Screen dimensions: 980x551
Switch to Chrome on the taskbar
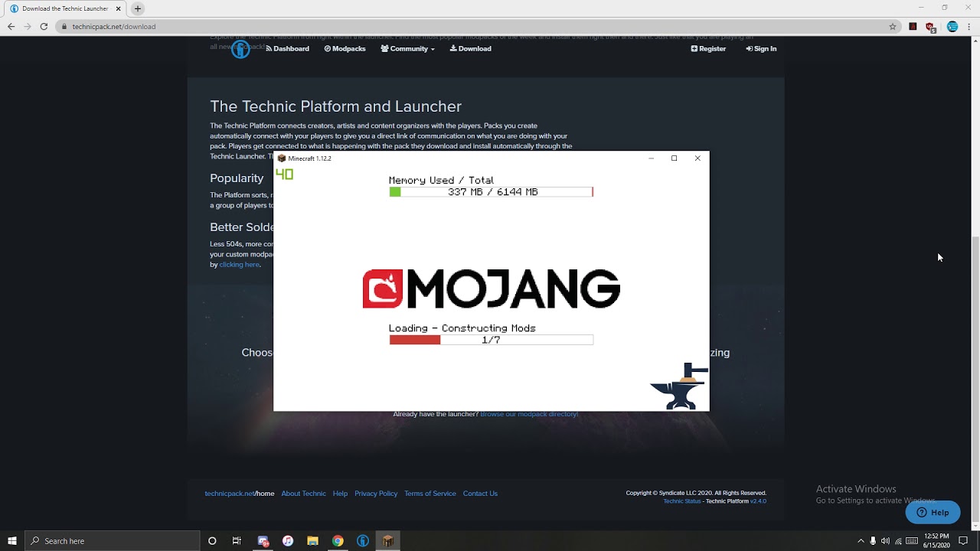[x=338, y=541]
